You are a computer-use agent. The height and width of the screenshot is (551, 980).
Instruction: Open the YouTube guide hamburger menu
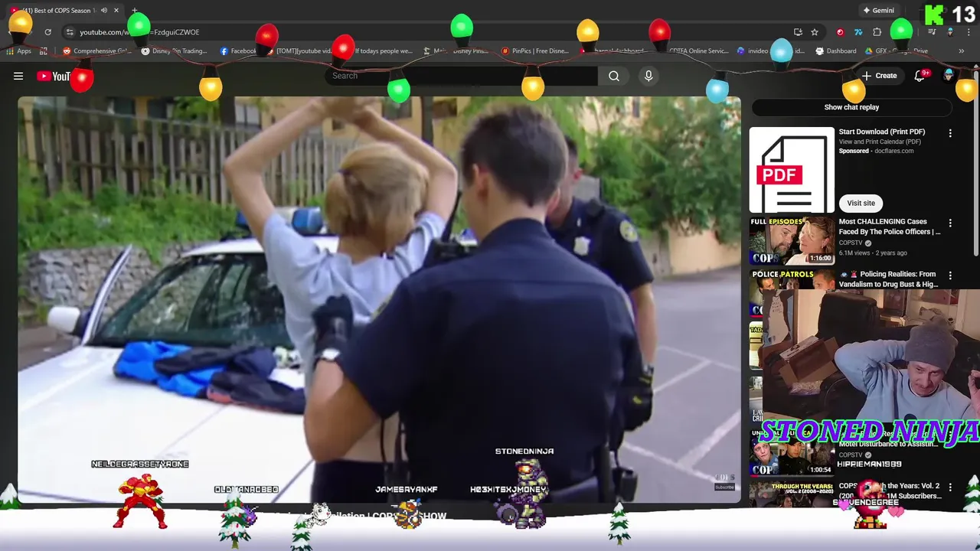(x=18, y=76)
